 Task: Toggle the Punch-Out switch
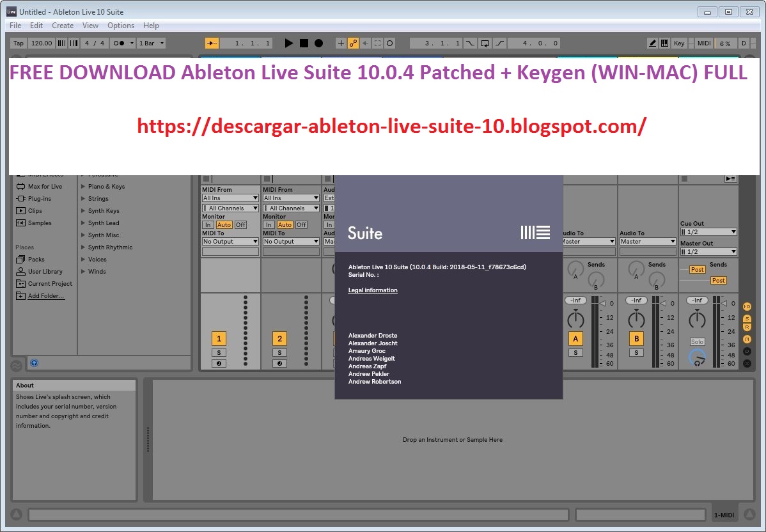point(499,43)
